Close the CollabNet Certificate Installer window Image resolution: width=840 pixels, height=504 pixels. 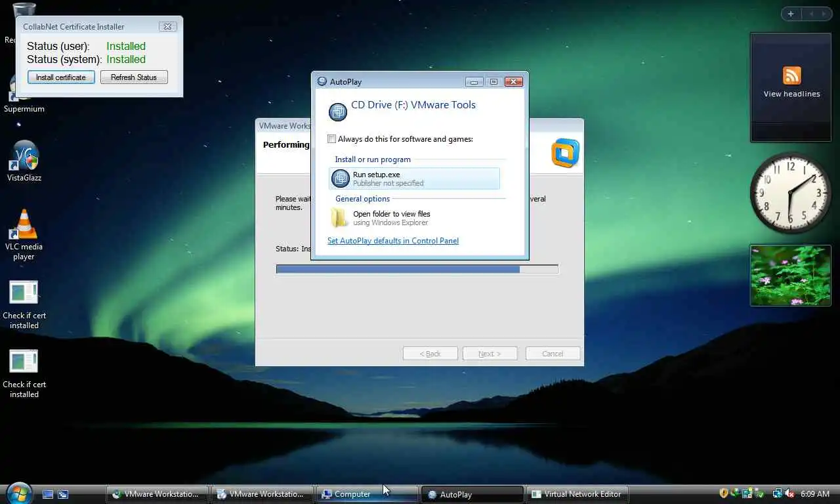167,27
